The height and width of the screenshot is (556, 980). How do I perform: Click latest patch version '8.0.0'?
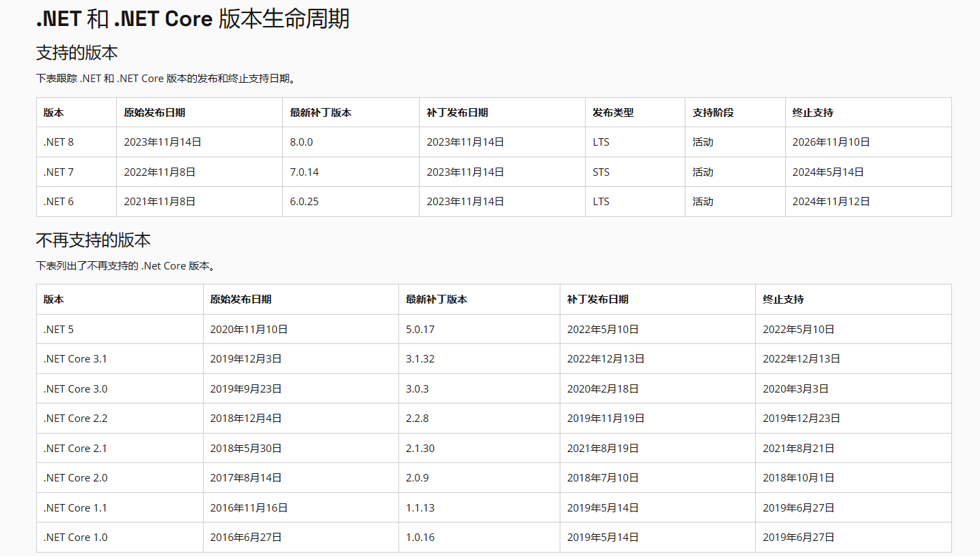(301, 142)
